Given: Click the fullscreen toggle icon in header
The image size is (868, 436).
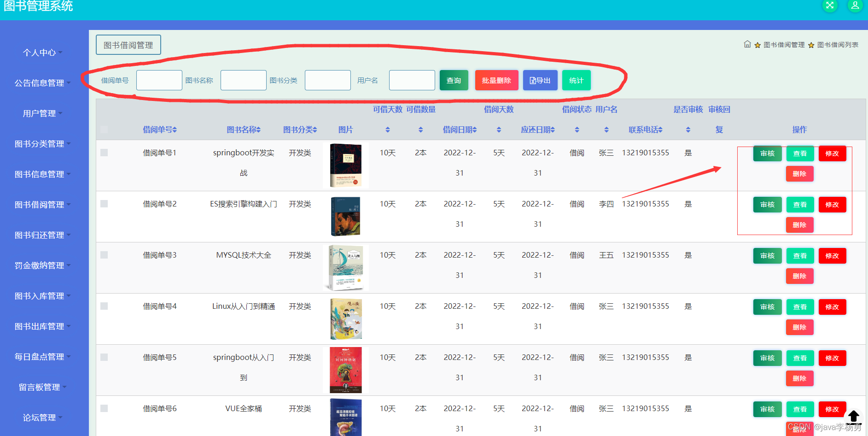Looking at the screenshot, I should [830, 6].
